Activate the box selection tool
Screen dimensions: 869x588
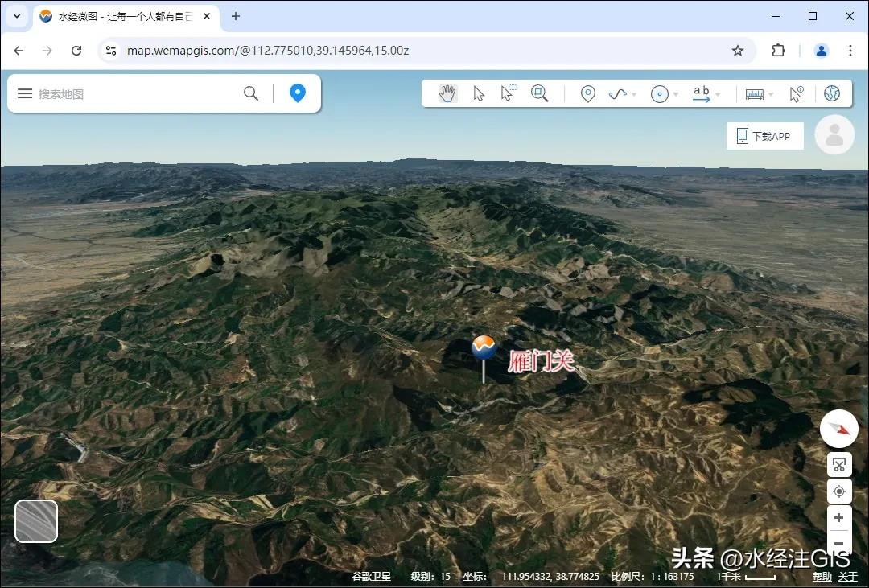pos(508,93)
